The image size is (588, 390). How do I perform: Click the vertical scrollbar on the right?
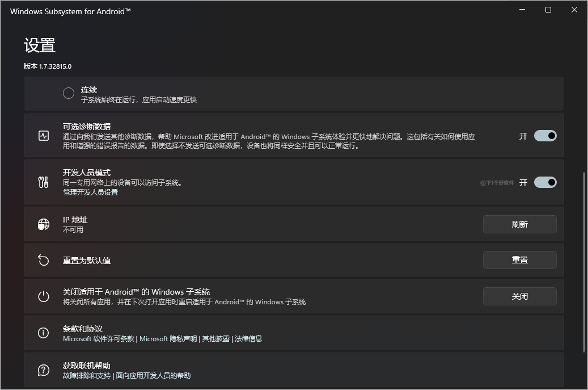[x=584, y=262]
